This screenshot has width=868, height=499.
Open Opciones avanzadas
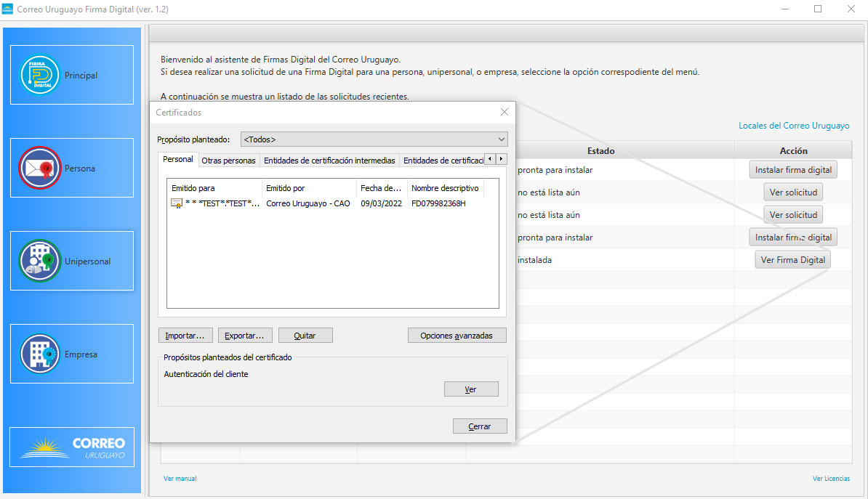(457, 336)
